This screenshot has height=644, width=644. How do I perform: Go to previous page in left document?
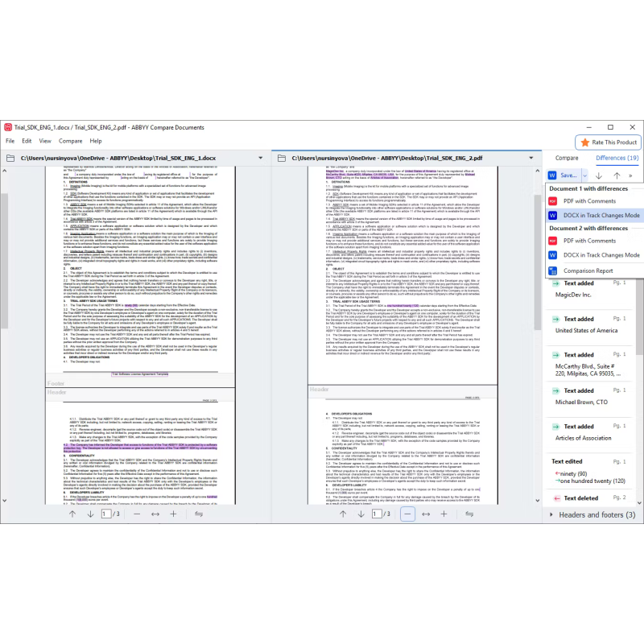coord(72,514)
